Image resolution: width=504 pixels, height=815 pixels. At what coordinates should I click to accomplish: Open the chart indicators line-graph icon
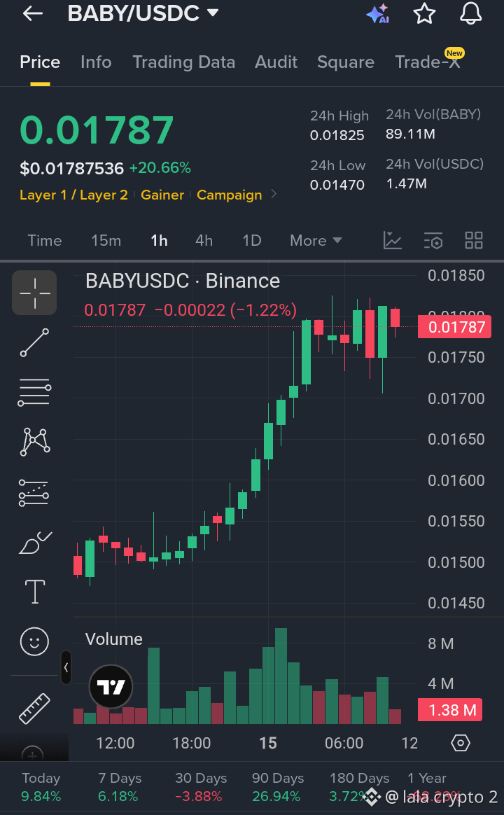pyautogui.click(x=392, y=241)
